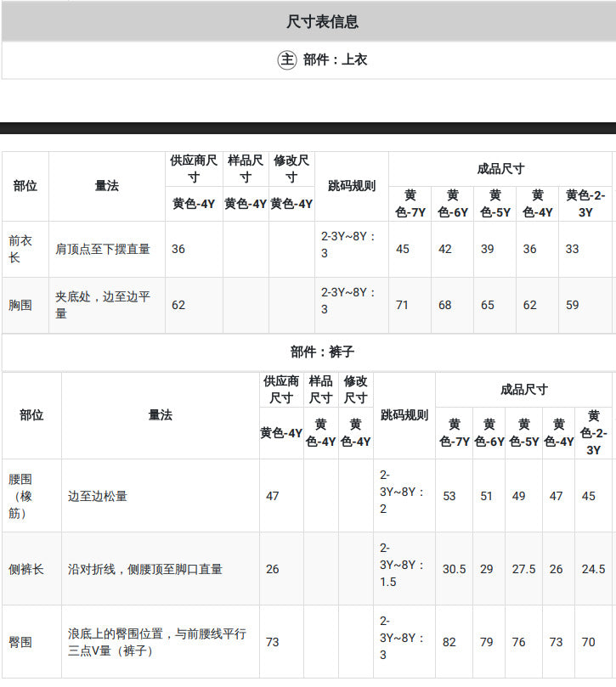
Task: Click the circled 主 icon beside 部件:上衣
Action: click(287, 59)
